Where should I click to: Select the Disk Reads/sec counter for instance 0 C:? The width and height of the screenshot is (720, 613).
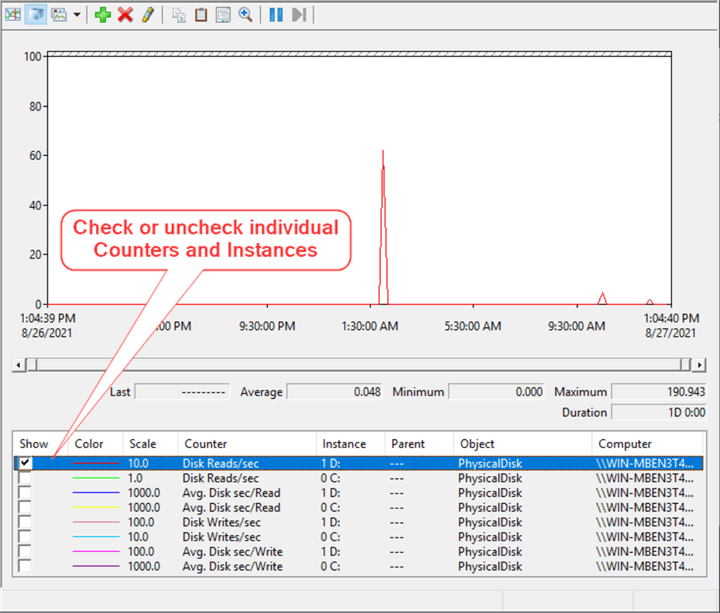pyautogui.click(x=360, y=478)
